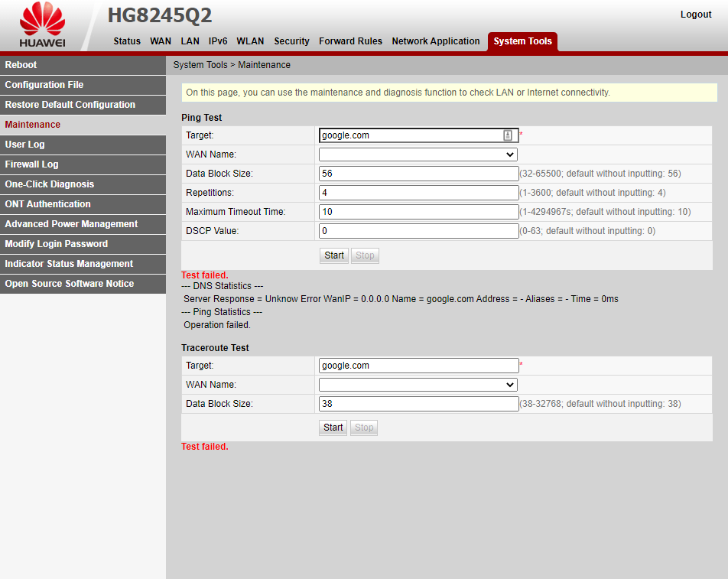Click the autofill icon in Ping Target field

tap(508, 135)
